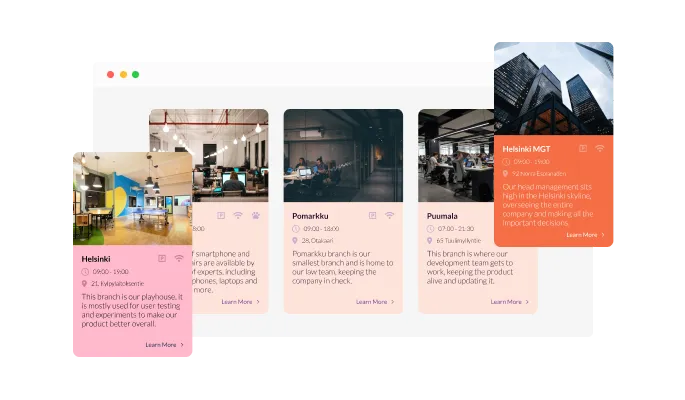Follow the Learn More link on Puumala card

509,301
